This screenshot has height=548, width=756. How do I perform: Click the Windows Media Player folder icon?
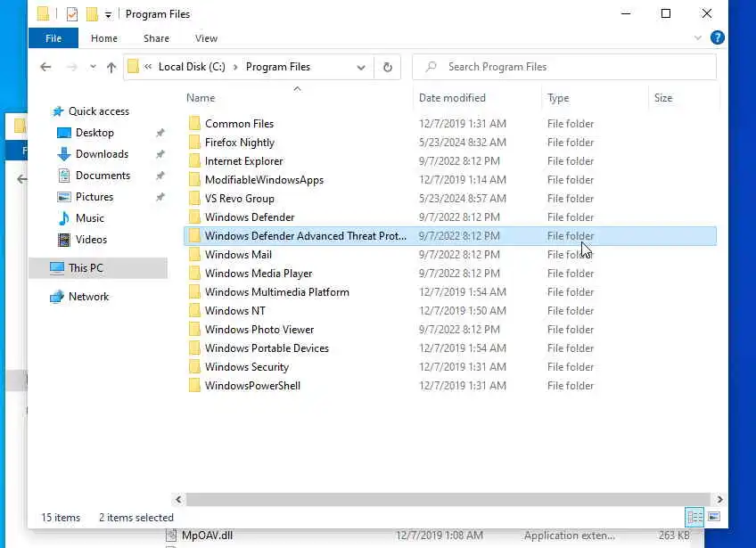pos(194,274)
